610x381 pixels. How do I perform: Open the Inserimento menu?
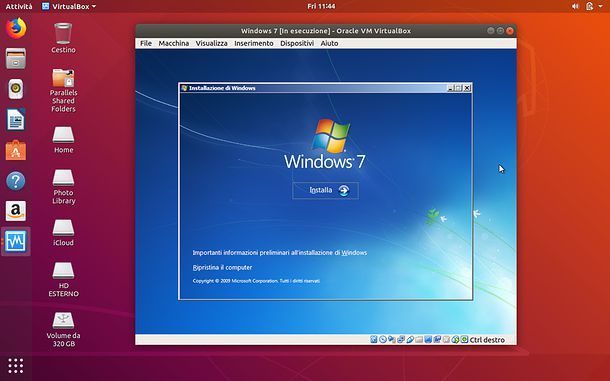(254, 43)
